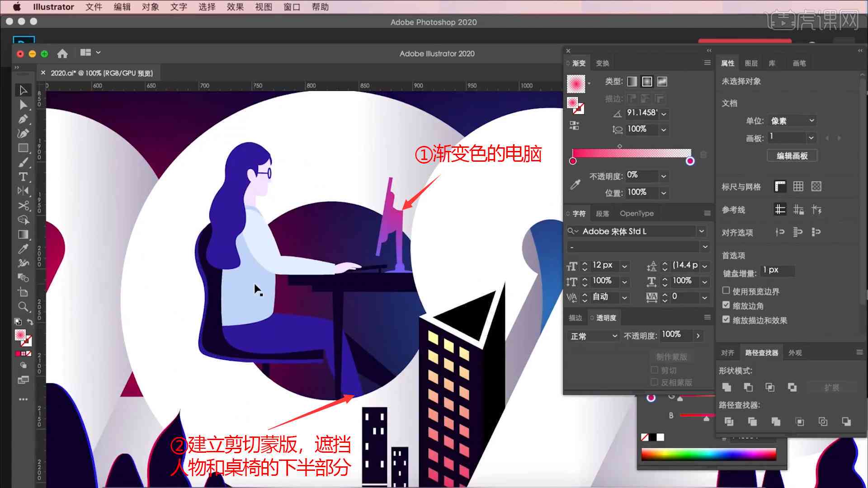Choose freeform gradient type
The width and height of the screenshot is (868, 488).
pyautogui.click(x=662, y=81)
